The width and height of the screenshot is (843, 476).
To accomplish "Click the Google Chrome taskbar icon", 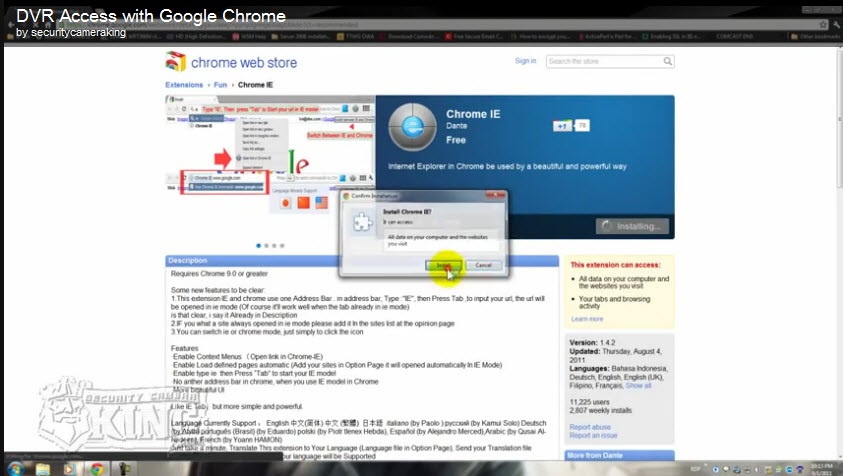I will 97,468.
